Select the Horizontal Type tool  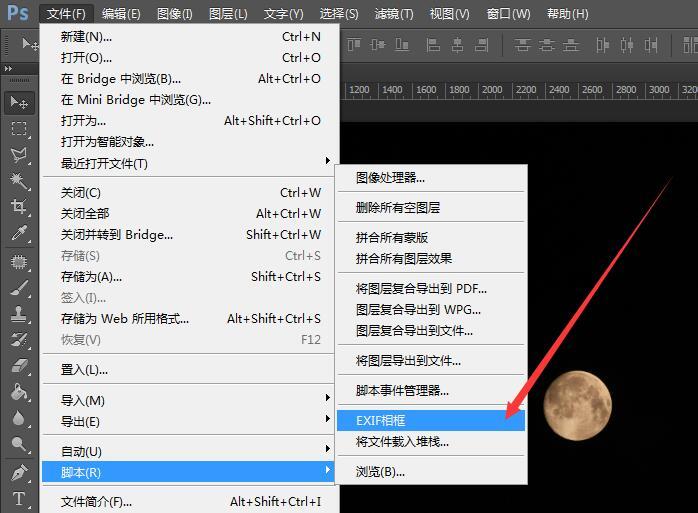click(x=19, y=499)
